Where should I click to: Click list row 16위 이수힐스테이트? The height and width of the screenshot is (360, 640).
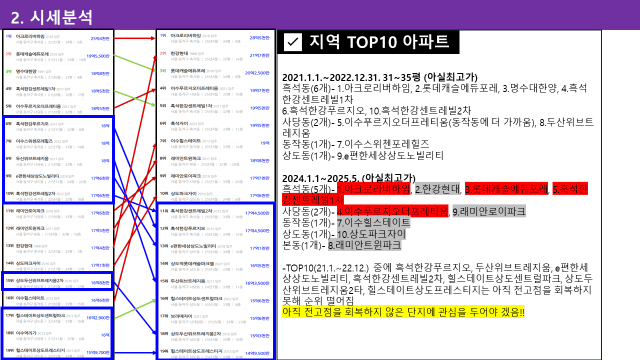[58, 300]
